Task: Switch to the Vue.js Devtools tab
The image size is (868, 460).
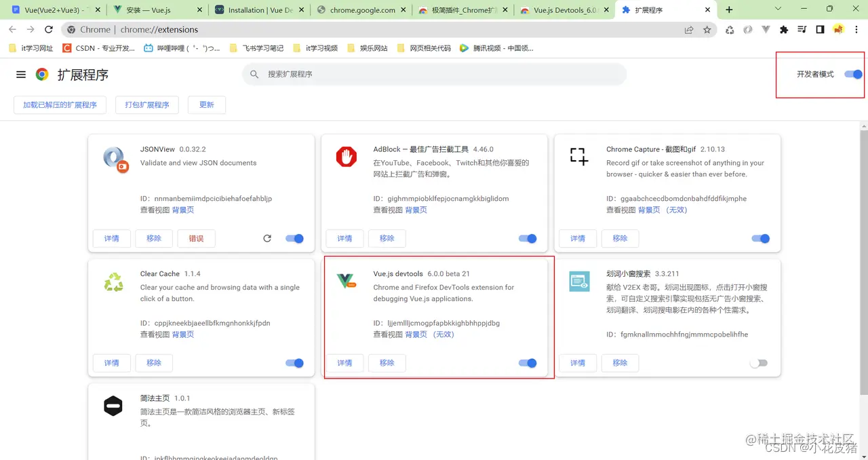Action: pyautogui.click(x=563, y=10)
